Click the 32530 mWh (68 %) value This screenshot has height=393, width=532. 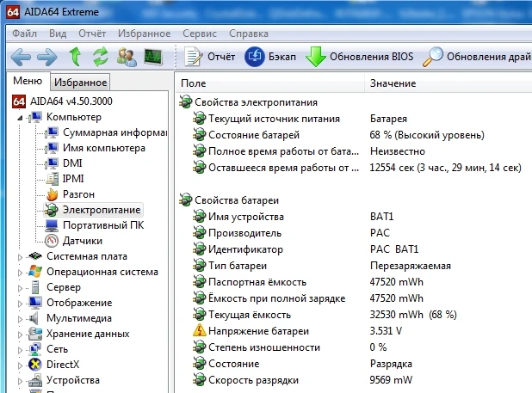tap(413, 315)
